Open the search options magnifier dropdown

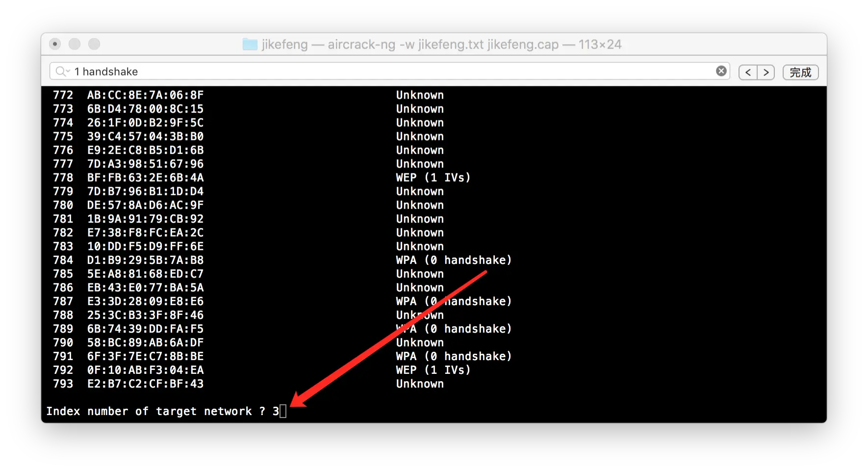[x=62, y=72]
